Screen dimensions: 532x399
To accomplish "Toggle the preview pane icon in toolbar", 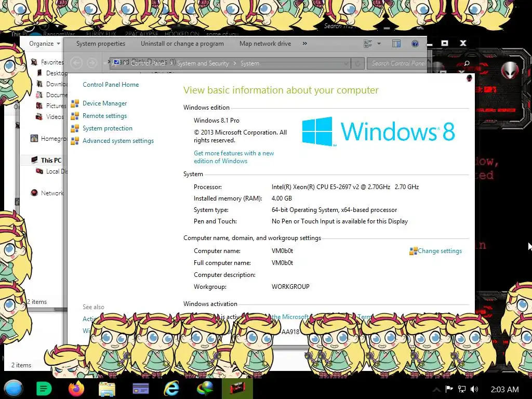I will 396,44.
